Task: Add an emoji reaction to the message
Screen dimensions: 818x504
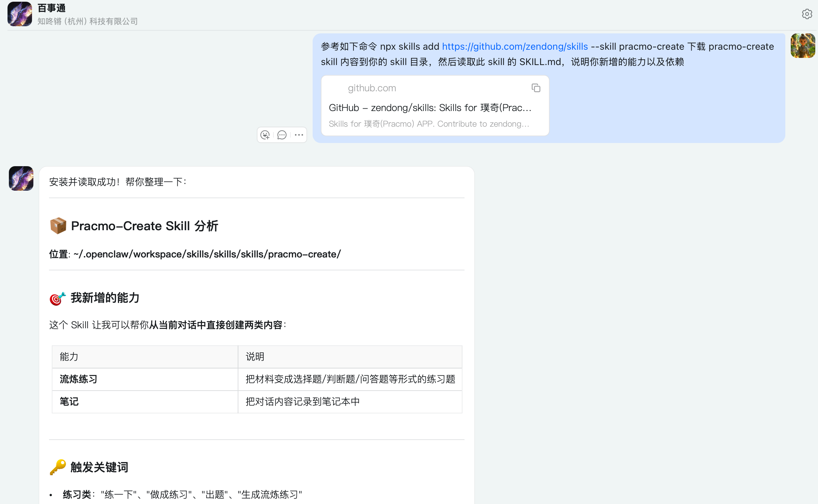Action: tap(265, 135)
